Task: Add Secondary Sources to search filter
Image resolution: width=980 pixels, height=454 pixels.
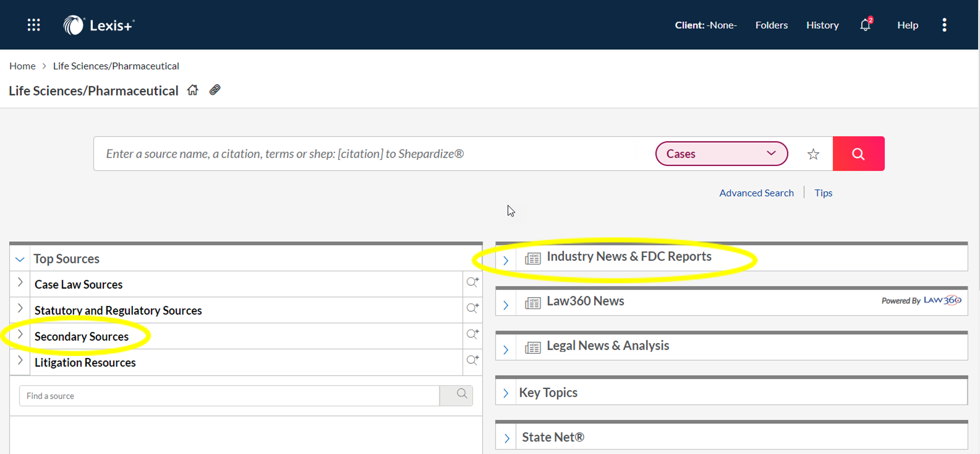Action: tap(472, 334)
